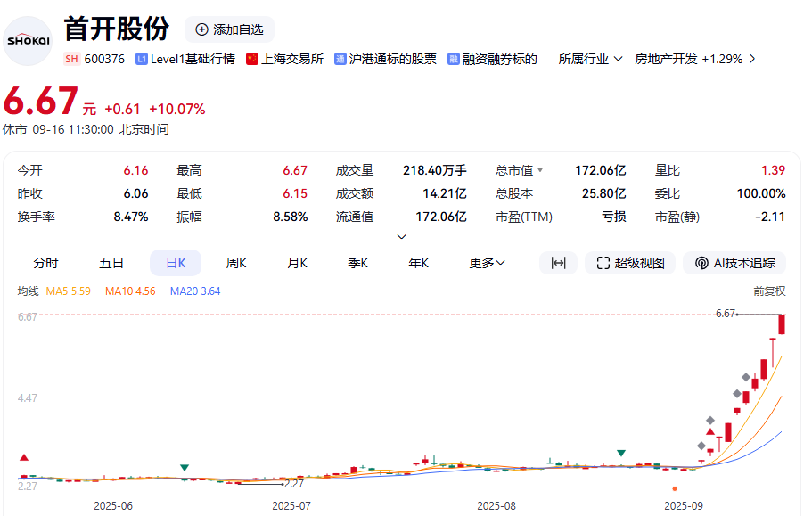Select the 月K monthly chart tab
This screenshot has width=812, height=516.
pyautogui.click(x=297, y=263)
